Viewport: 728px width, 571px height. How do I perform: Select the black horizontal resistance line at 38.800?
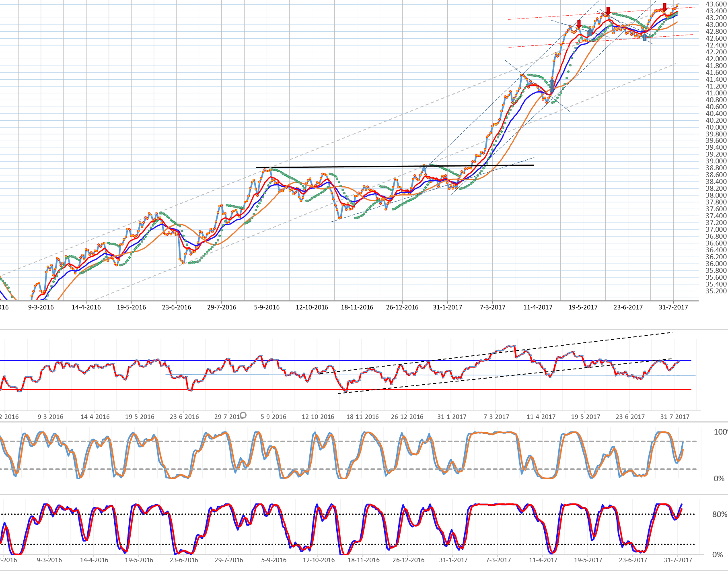point(395,166)
